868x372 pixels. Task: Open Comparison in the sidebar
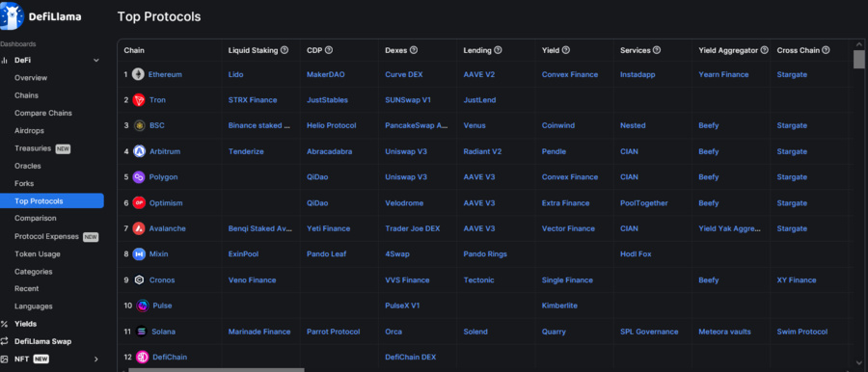[x=36, y=218]
